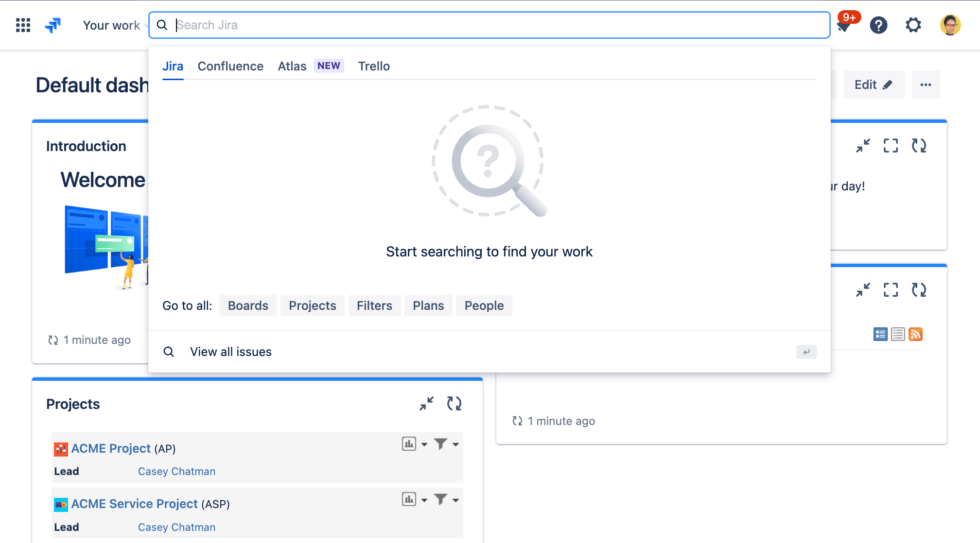The width and height of the screenshot is (980, 543).
Task: Click the Jira logo icon
Action: (x=54, y=25)
